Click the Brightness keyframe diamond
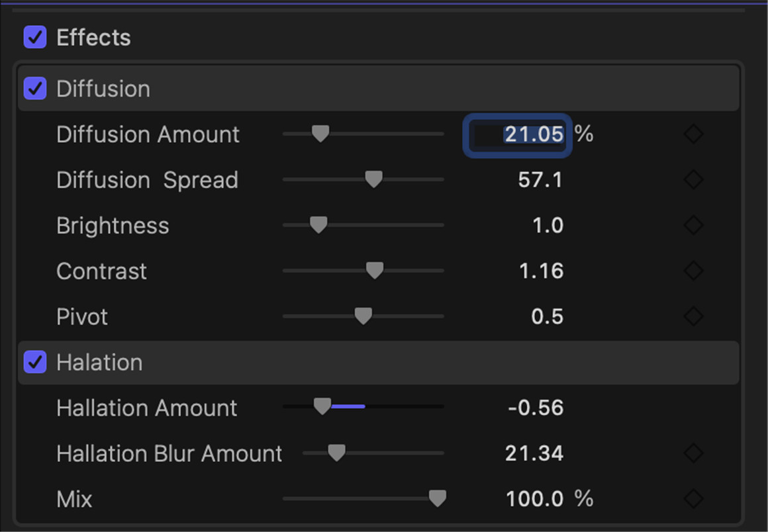This screenshot has height=532, width=768. tap(694, 225)
